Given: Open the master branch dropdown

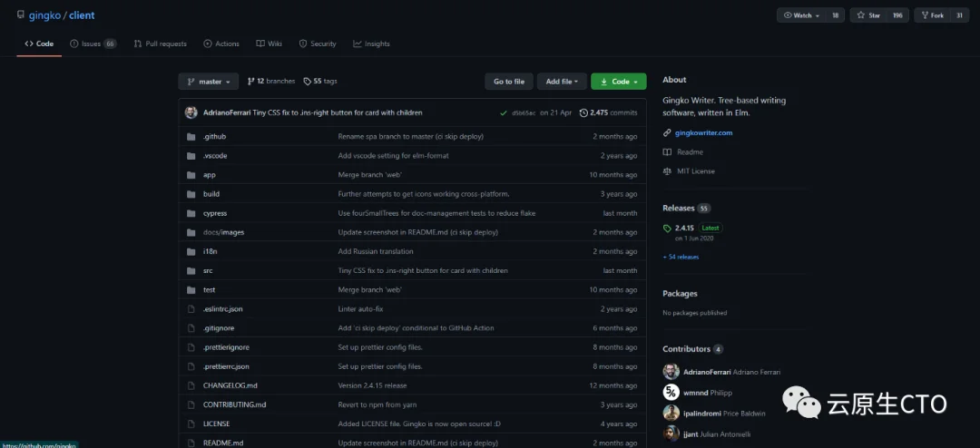Looking at the screenshot, I should pos(208,82).
